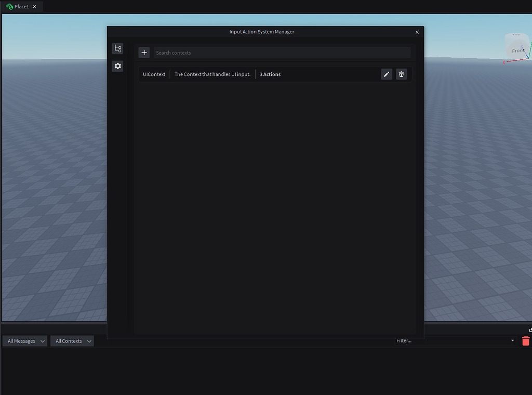
Task: Select the UIContext description text
Action: (x=212, y=74)
